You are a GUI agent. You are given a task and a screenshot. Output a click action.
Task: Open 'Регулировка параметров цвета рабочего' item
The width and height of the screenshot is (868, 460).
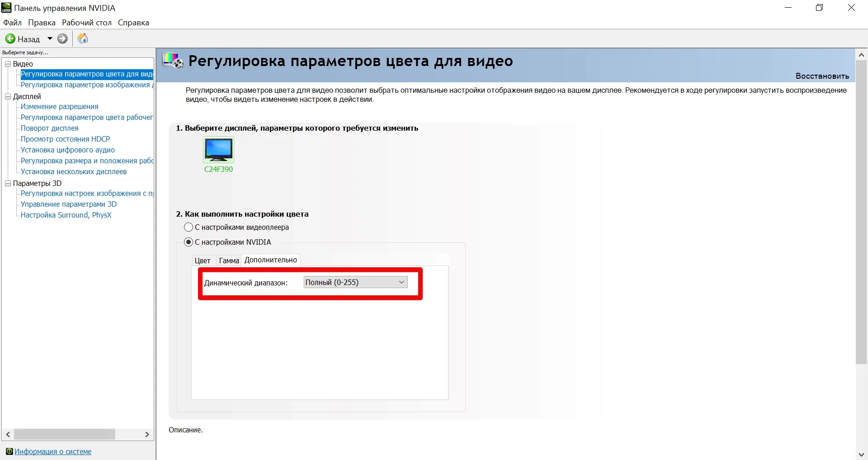click(87, 118)
